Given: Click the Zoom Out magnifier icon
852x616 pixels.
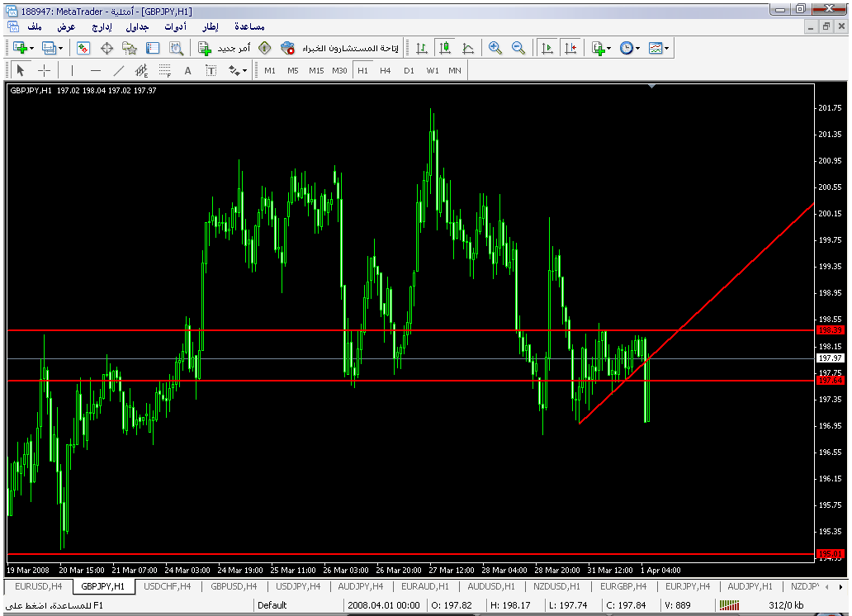Looking at the screenshot, I should pyautogui.click(x=518, y=49).
